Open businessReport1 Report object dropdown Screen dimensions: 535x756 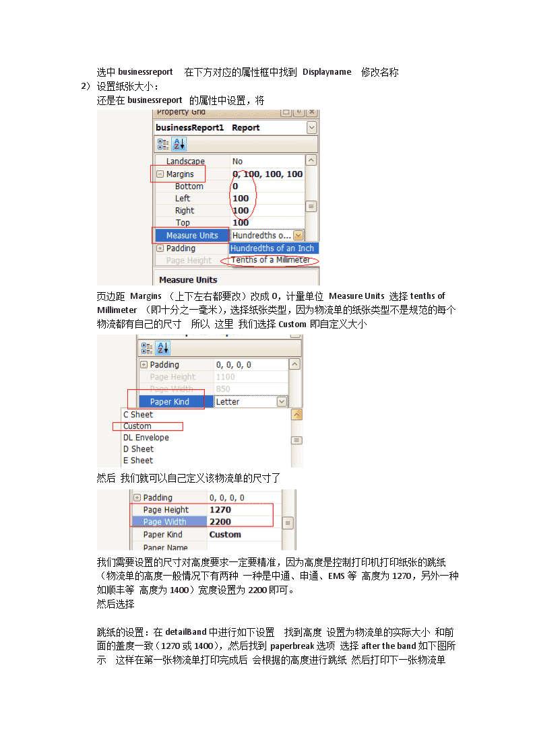coord(312,127)
